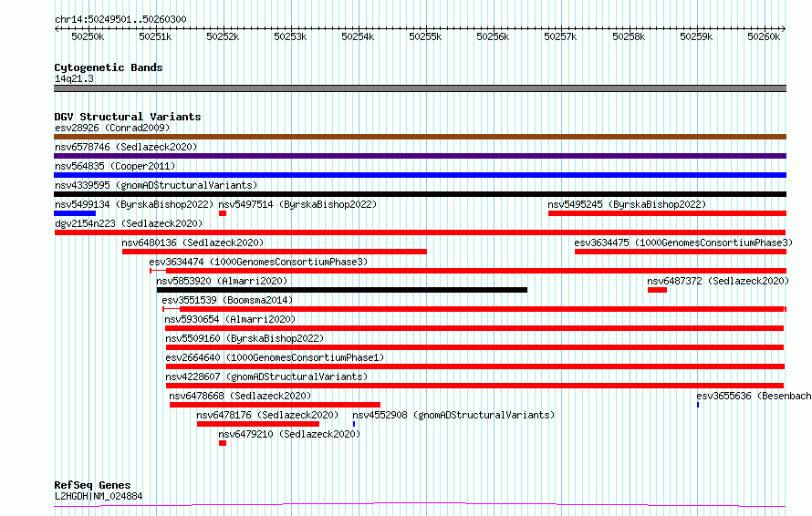Click nsv6479210 (Sedlazeck2020) label
Screen dimensions: 812x516
point(289,434)
